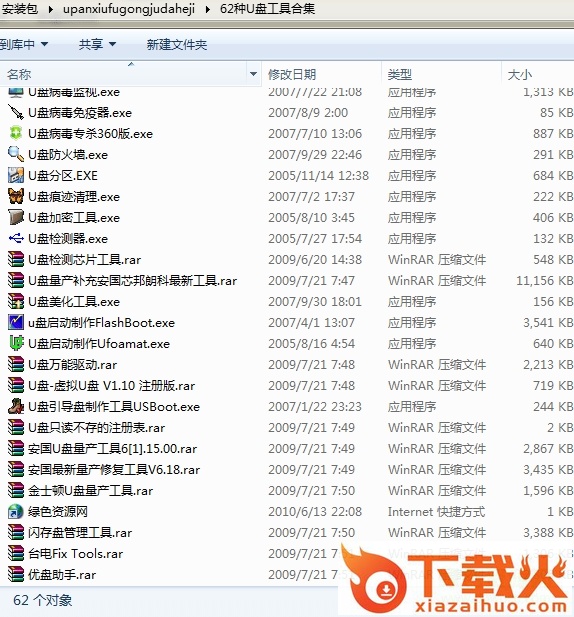Select the U盘美化工具.exe icon

tap(16, 302)
